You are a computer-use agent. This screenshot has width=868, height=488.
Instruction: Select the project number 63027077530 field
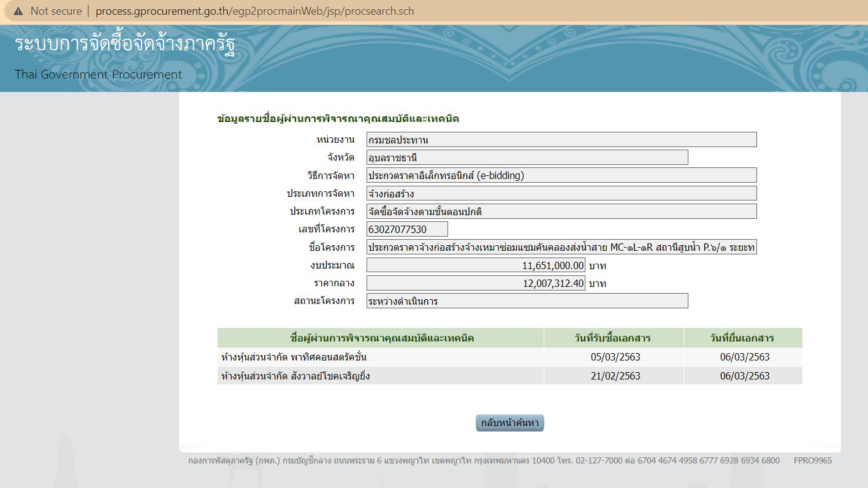pos(407,229)
